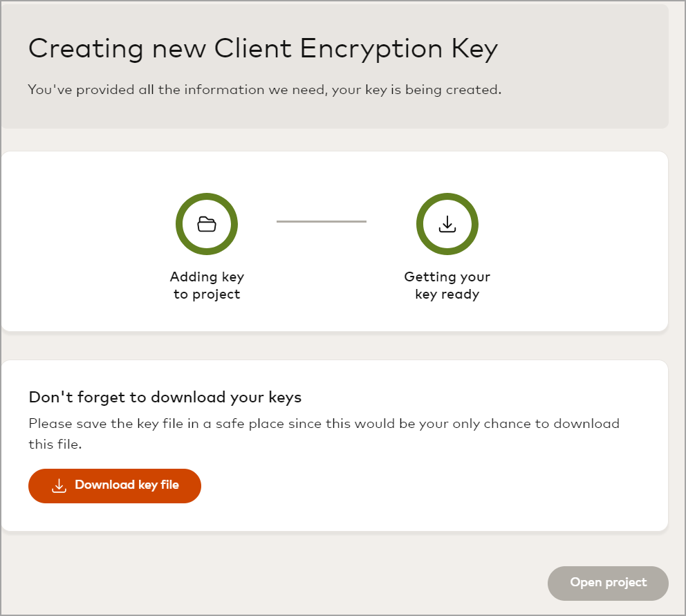Click empty space in the download keys card

484,491
